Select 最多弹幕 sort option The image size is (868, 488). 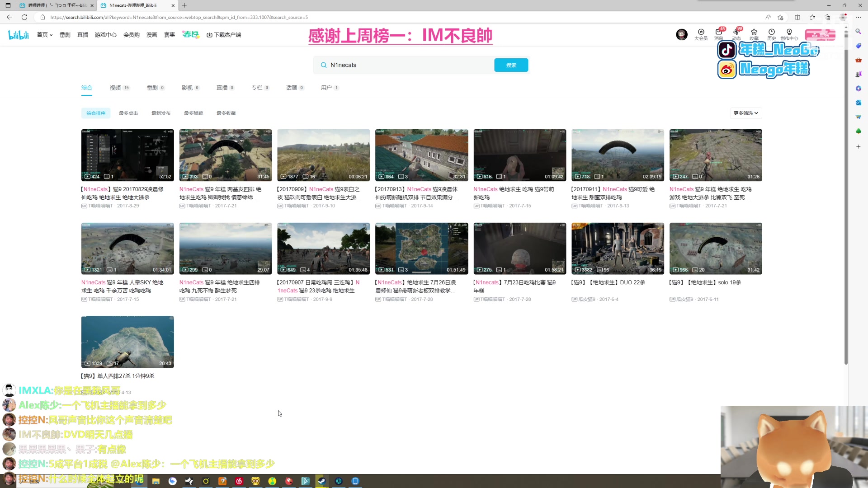click(193, 113)
